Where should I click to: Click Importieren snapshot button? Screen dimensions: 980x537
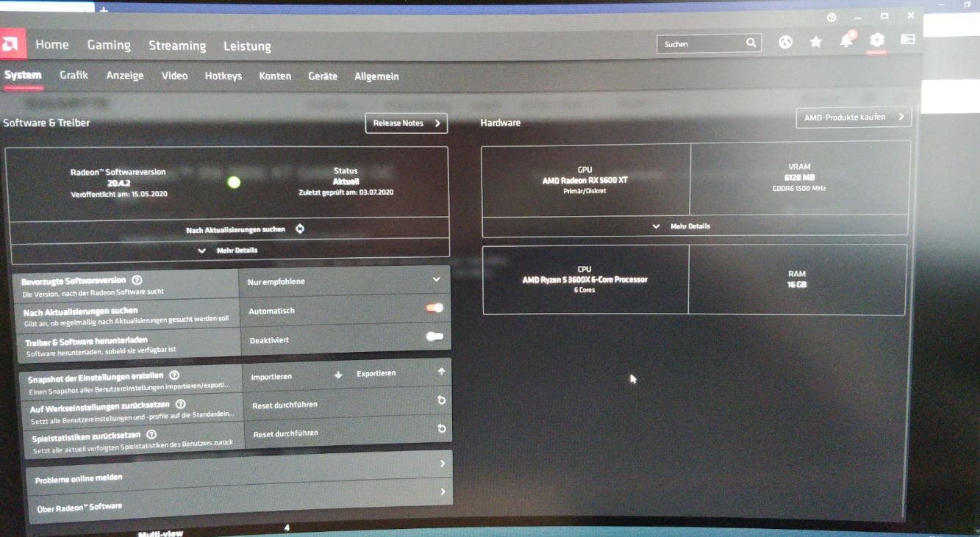tap(271, 377)
